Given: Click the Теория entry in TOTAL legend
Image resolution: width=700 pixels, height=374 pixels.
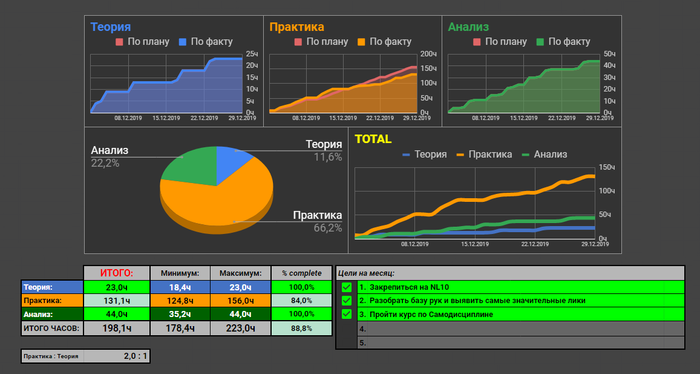Looking at the screenshot, I should [x=425, y=154].
